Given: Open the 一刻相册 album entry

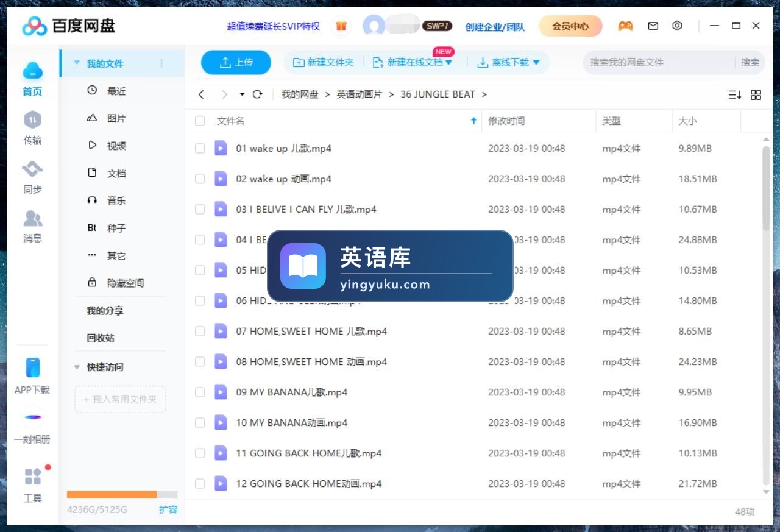Looking at the screenshot, I should point(32,427).
